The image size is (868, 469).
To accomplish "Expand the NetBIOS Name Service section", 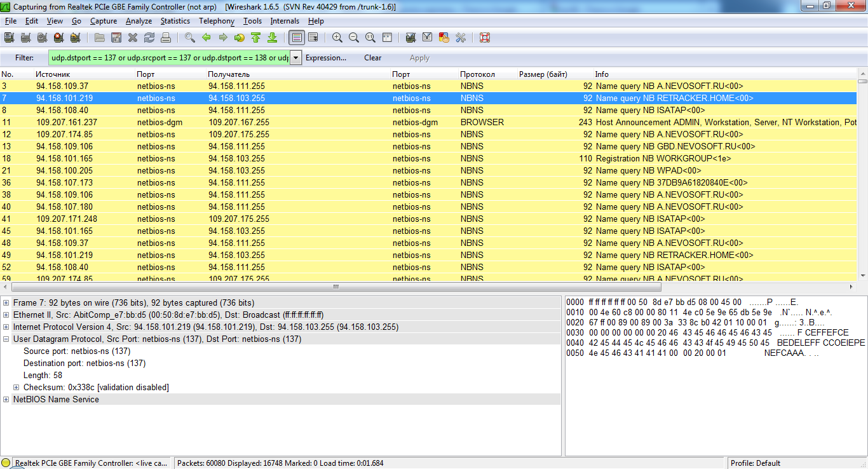I will point(6,400).
